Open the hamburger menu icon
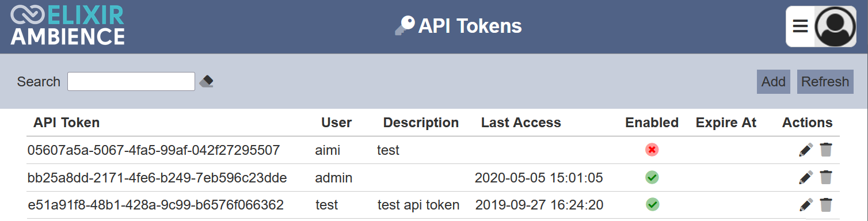The height and width of the screenshot is (221, 868). point(801,26)
